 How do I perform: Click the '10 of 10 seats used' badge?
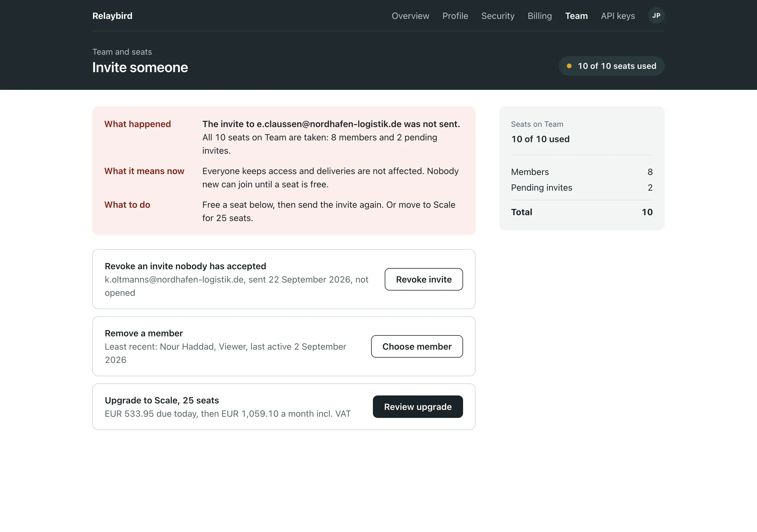611,66
